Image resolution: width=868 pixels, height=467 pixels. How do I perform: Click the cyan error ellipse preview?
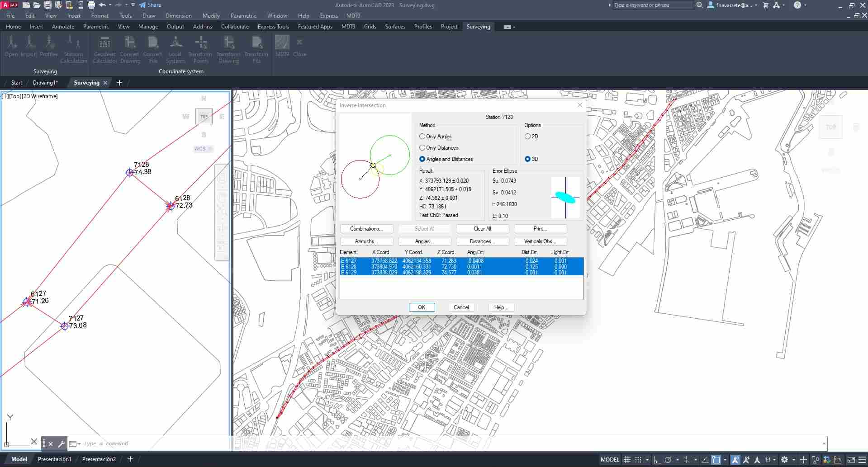pyautogui.click(x=565, y=198)
